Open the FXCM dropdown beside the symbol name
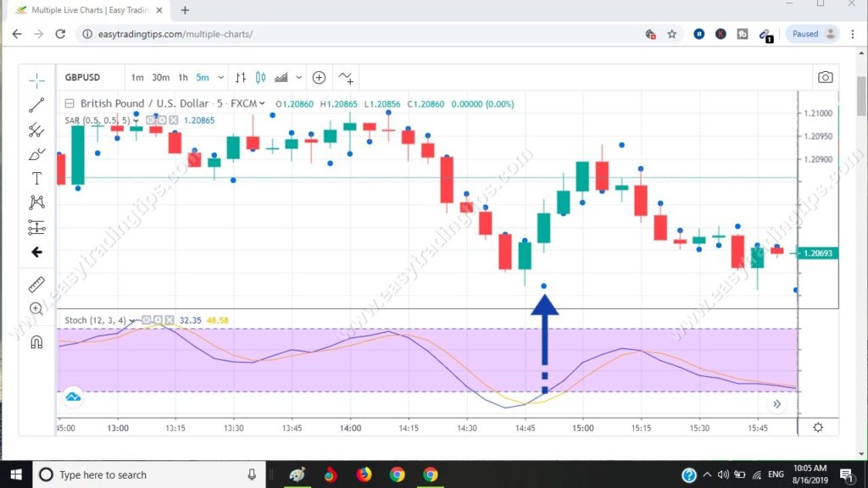 point(260,103)
